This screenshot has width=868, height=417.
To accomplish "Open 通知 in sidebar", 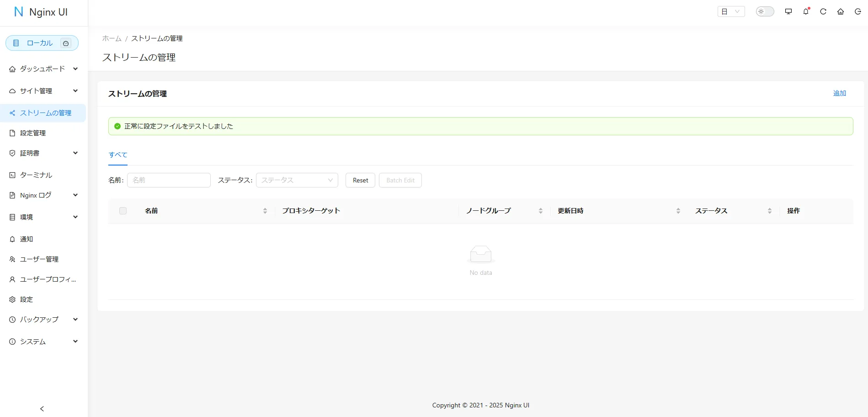I will pyautogui.click(x=43, y=239).
